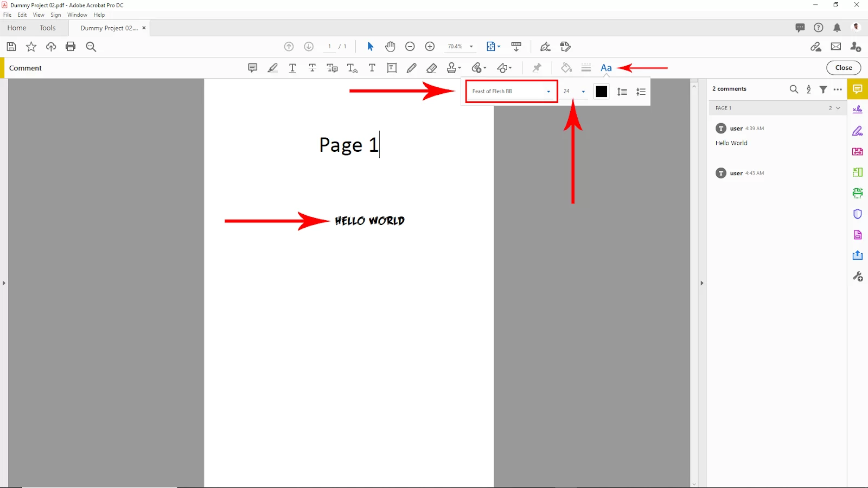Image resolution: width=868 pixels, height=488 pixels.
Task: Open the File menu
Action: (x=8, y=15)
